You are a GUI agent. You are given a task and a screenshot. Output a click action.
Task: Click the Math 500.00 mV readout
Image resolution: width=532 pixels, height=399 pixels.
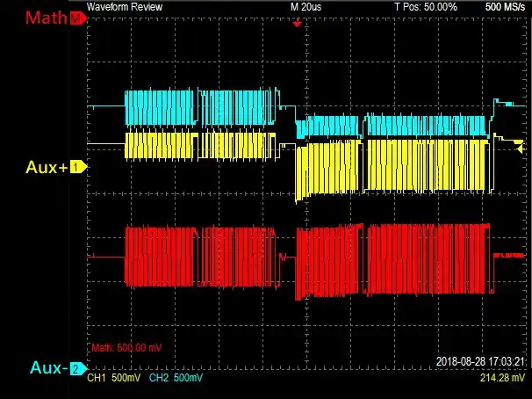coord(127,347)
